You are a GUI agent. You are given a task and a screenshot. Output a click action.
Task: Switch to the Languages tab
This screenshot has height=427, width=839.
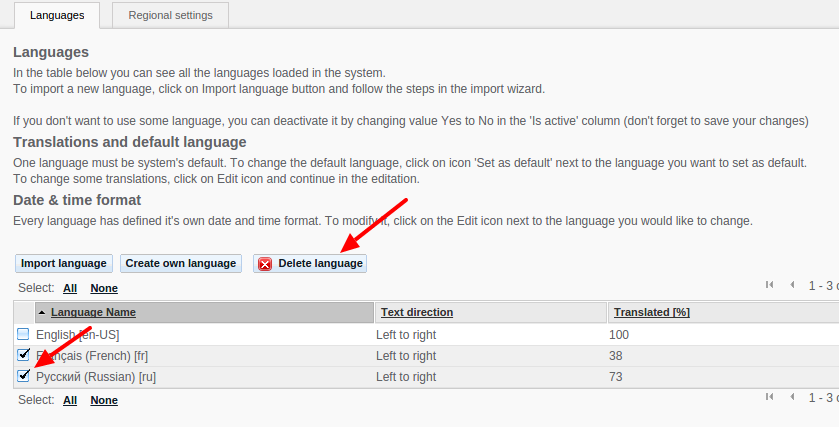click(57, 16)
